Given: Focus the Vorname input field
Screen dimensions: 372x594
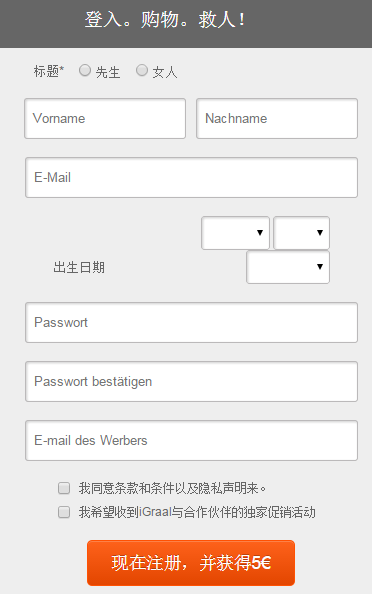Looking at the screenshot, I should tap(105, 119).
